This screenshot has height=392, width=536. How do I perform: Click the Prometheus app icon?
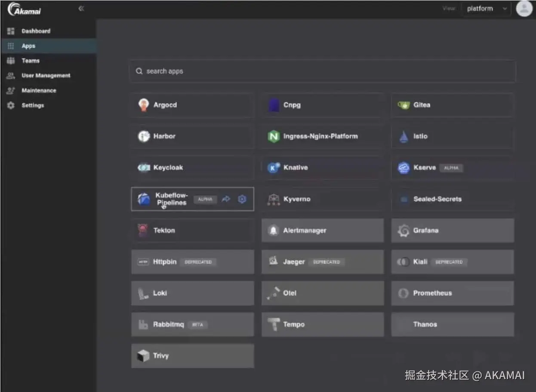click(403, 293)
